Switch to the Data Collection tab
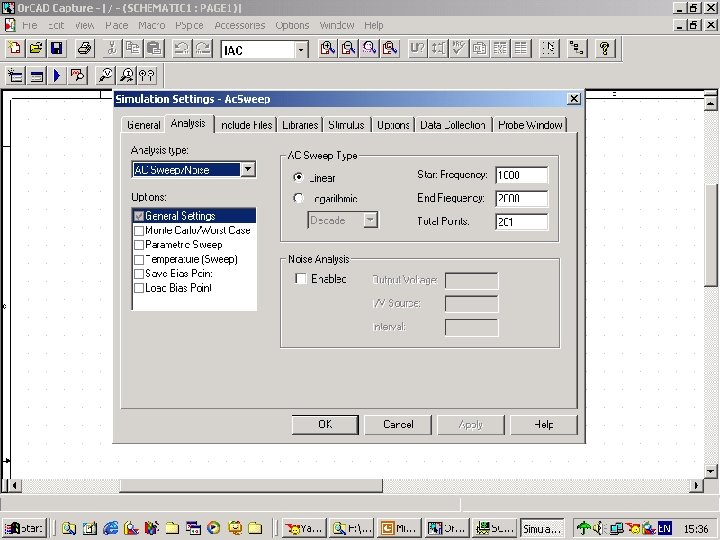Screen dimensions: 720x540 click(453, 125)
